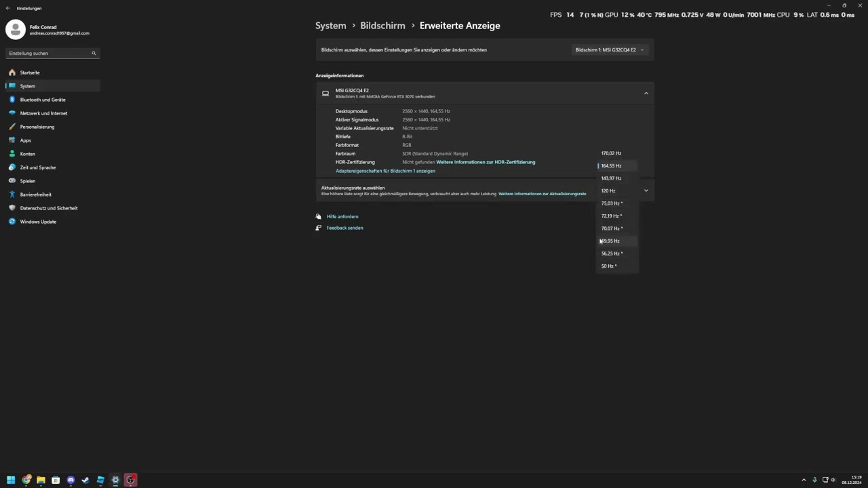Open Google Chrome from the taskbar
The height and width of the screenshot is (488, 868).
click(26, 480)
